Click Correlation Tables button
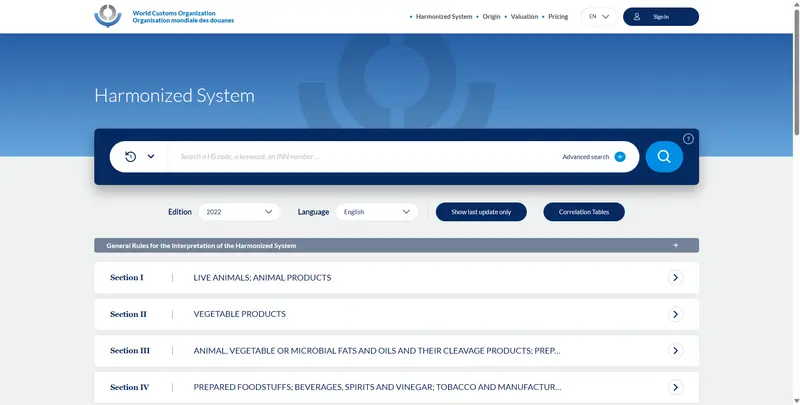The height and width of the screenshot is (405, 800). coord(584,212)
